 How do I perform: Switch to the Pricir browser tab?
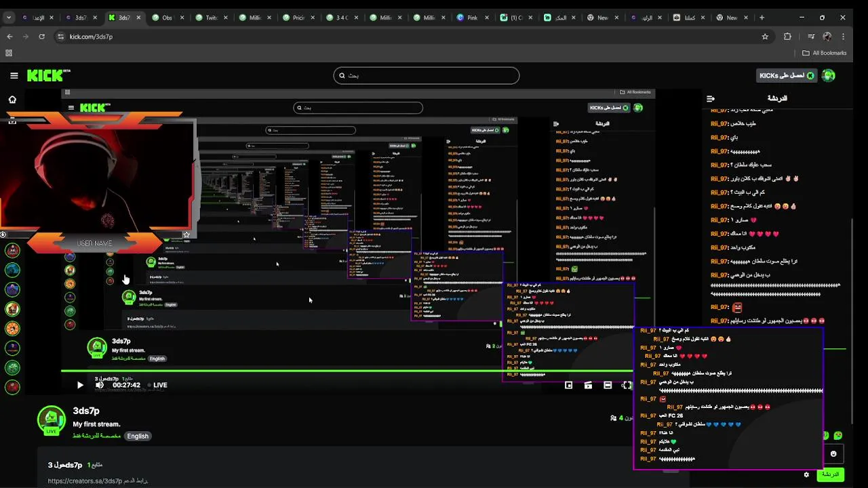click(x=298, y=18)
